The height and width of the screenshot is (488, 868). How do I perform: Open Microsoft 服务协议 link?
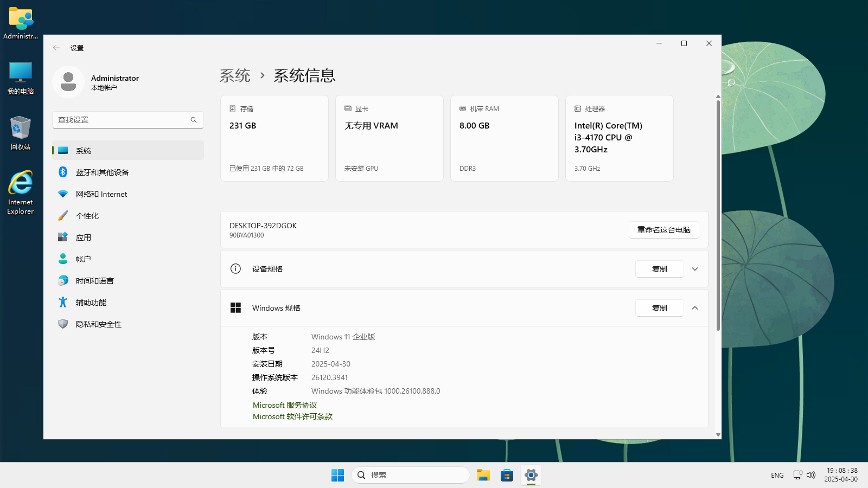tap(285, 405)
